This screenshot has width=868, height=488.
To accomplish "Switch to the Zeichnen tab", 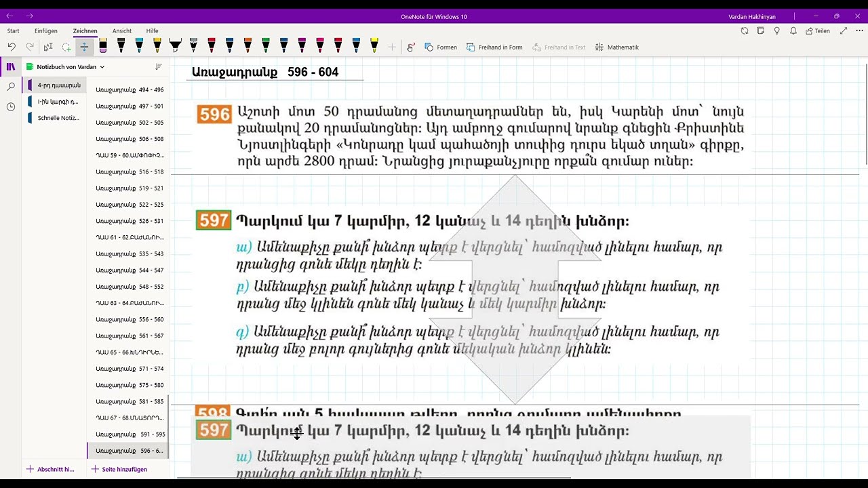I will coord(85,30).
